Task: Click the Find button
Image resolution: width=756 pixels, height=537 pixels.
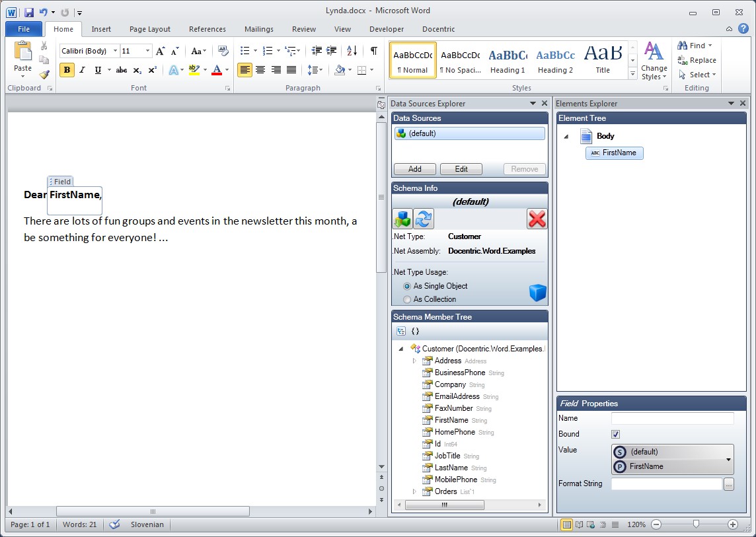Action: [x=695, y=46]
